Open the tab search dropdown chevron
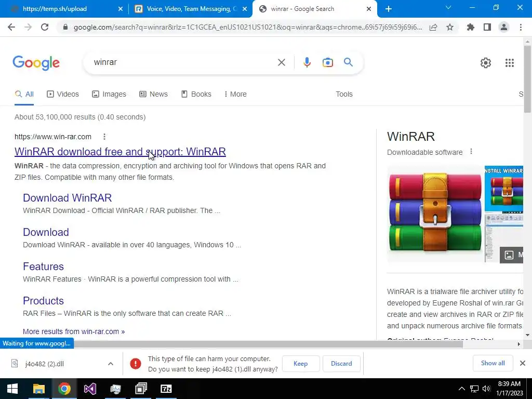532x399 pixels. coord(448,7)
